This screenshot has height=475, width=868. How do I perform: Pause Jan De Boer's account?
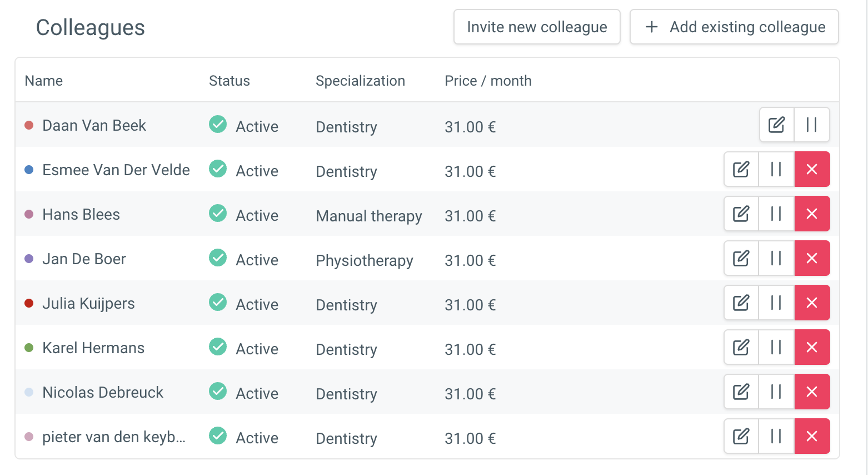tap(776, 258)
